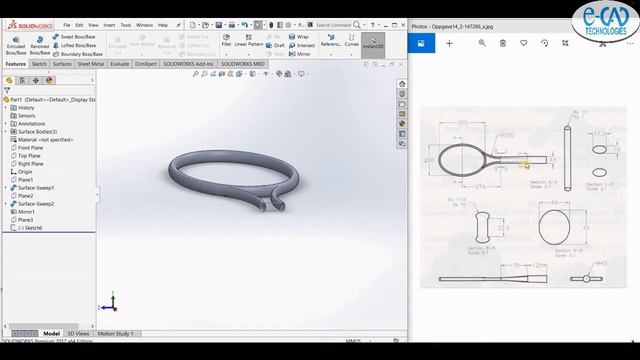Expand the Annotations tree node

pos(6,124)
